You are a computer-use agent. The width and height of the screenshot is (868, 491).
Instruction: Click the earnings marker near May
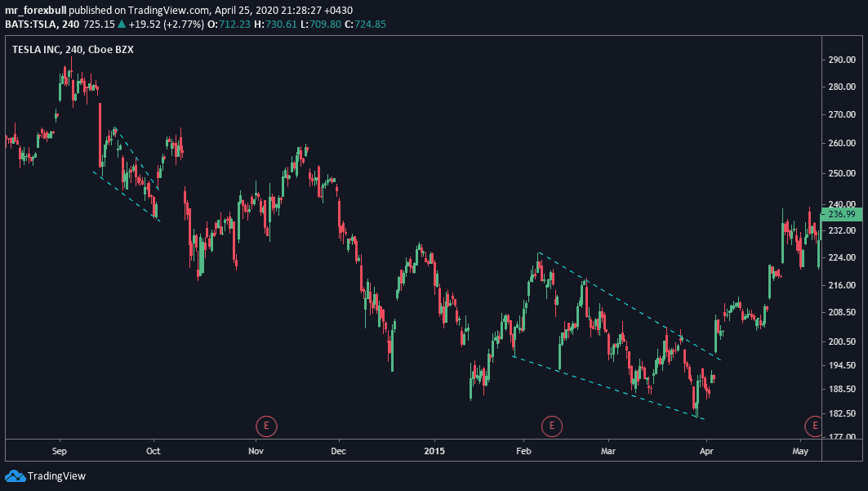click(814, 425)
